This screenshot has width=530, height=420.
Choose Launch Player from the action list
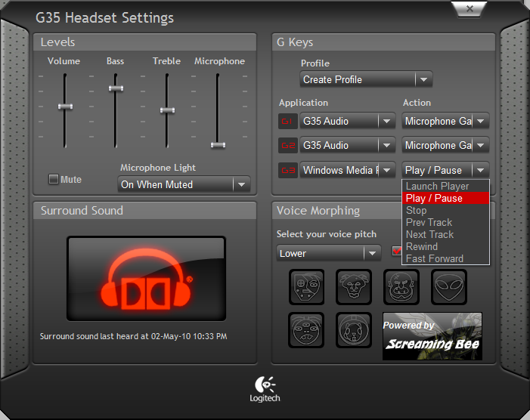445,186
